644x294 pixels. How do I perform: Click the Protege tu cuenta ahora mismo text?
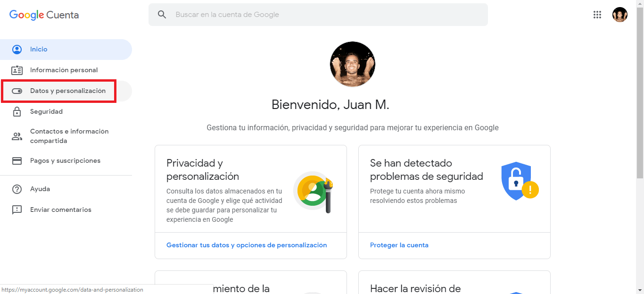tap(418, 196)
